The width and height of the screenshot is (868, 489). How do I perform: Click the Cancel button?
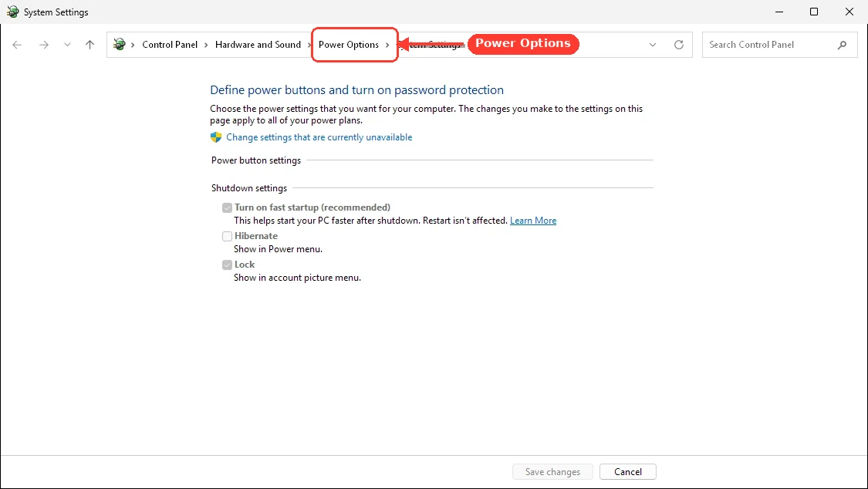click(x=628, y=472)
